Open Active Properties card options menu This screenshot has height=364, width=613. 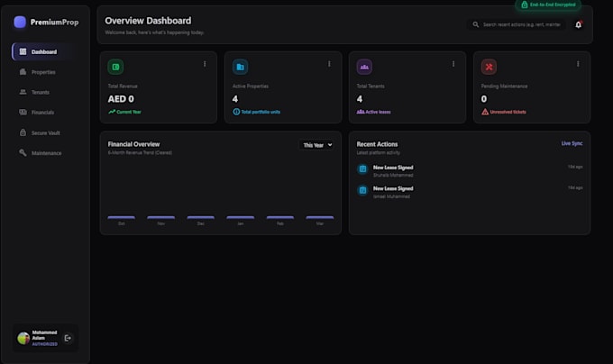coord(329,64)
